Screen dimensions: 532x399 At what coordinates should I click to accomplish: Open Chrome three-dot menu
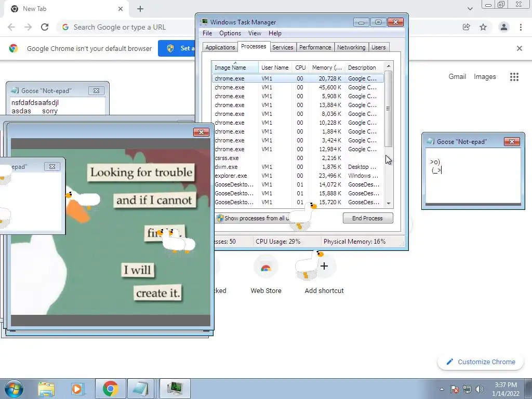(521, 27)
